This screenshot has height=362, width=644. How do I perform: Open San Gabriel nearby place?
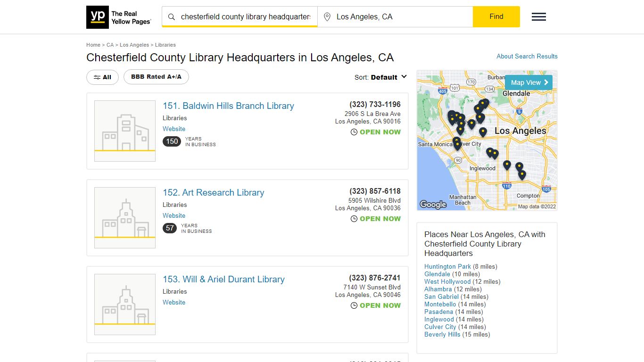coord(441,296)
